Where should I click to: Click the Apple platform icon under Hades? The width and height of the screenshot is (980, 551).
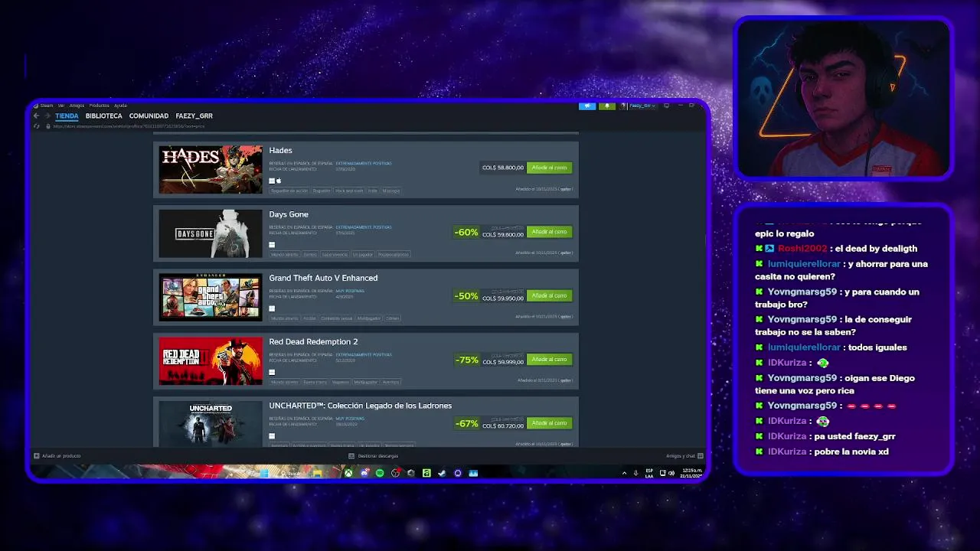point(279,181)
